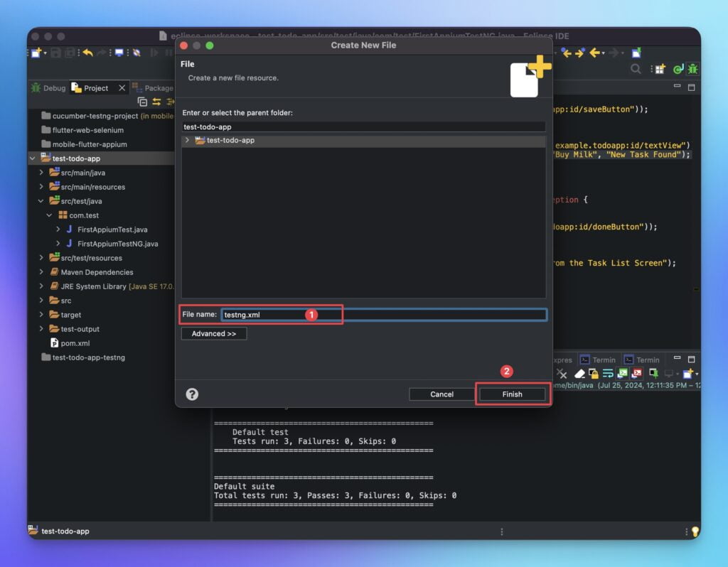Click the Pin Editor icon in toolbar
This screenshot has height=567, width=728.
coord(636,53)
